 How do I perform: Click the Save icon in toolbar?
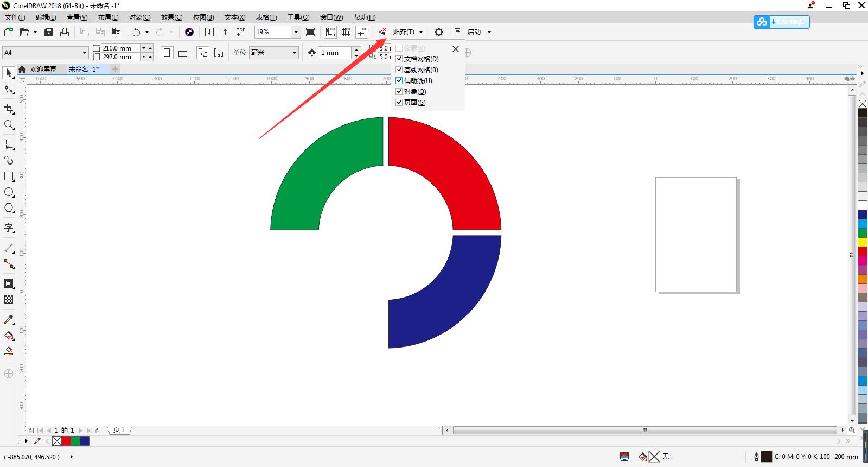pos(49,32)
